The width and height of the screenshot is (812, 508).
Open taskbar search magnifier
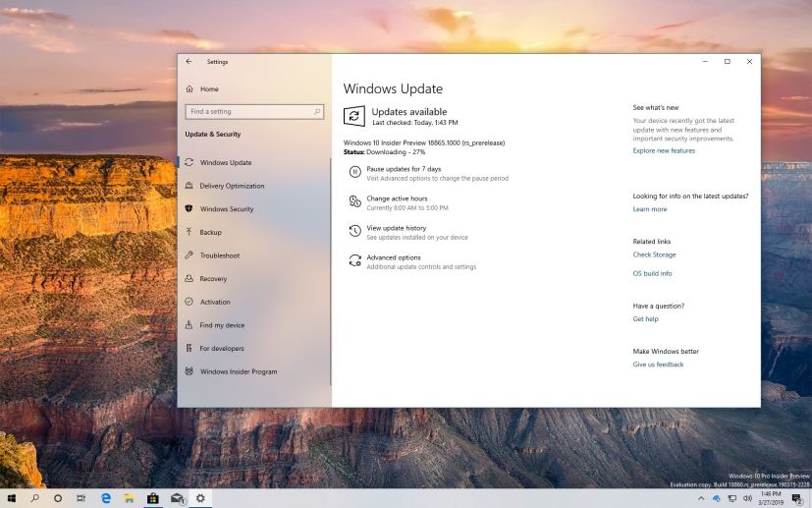pyautogui.click(x=34, y=499)
